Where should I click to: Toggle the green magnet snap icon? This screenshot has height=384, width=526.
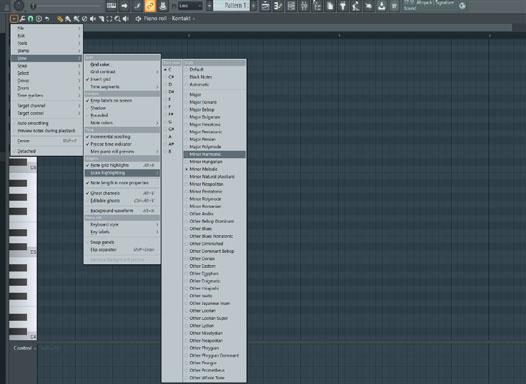(31, 19)
